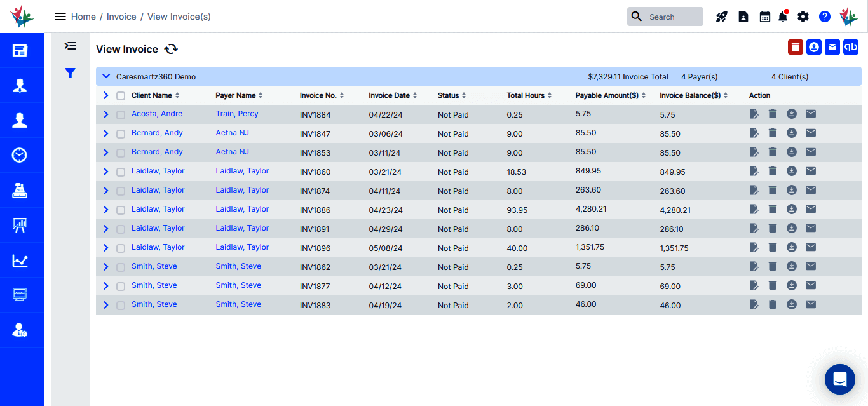868x406 pixels.
Task: Email invoice INV1896 using envelope icon
Action: (810, 248)
